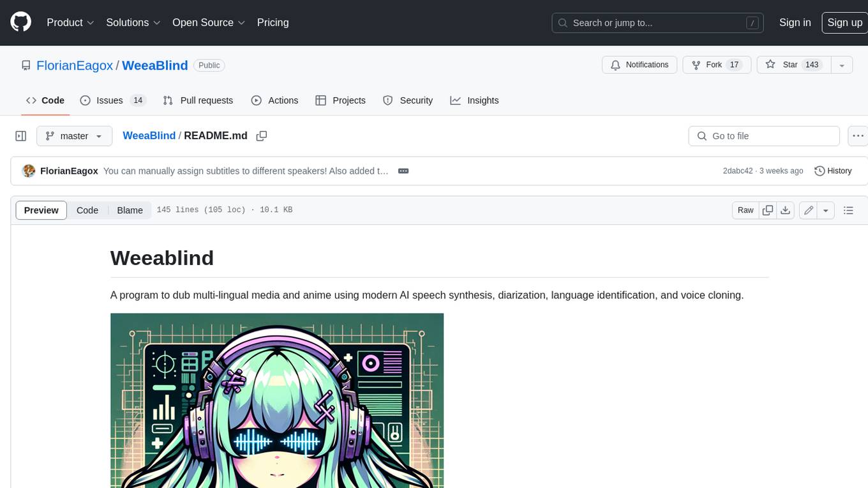Switch to the Pull requests tab
The height and width of the screenshot is (488, 868).
tap(198, 100)
